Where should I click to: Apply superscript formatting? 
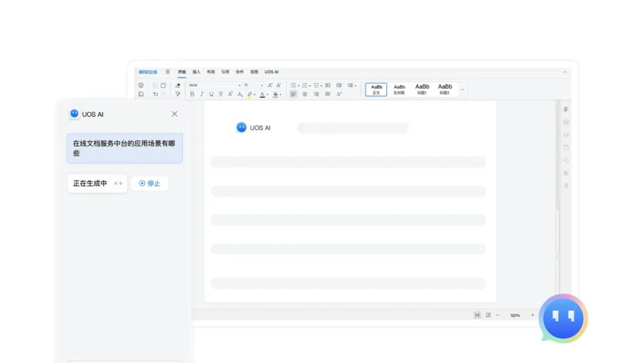tap(230, 94)
